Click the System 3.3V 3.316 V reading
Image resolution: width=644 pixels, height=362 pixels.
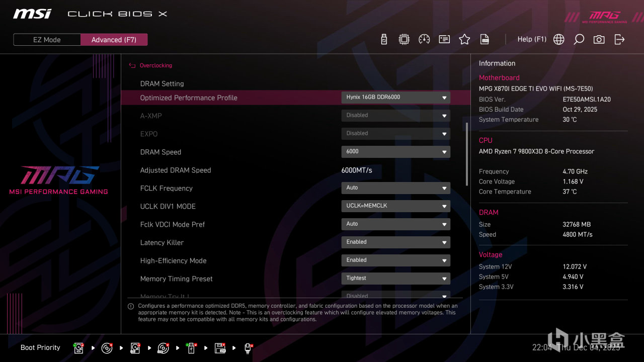[573, 287]
